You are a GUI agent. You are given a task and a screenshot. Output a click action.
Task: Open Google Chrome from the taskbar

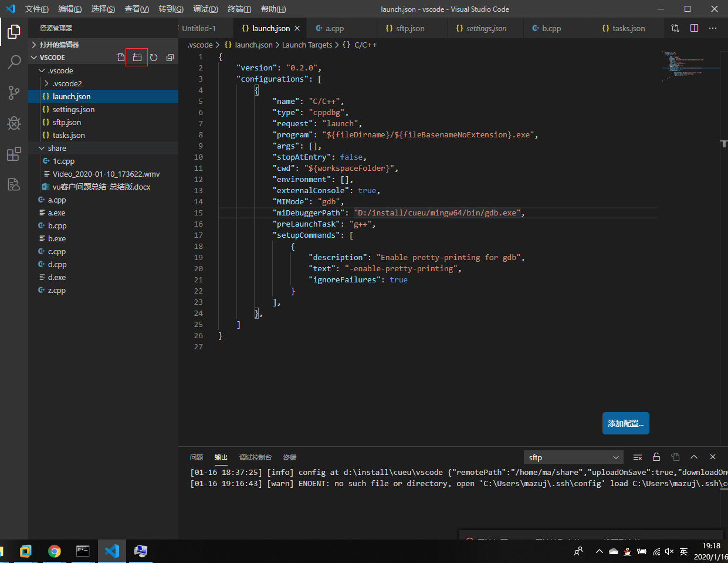pos(55,551)
